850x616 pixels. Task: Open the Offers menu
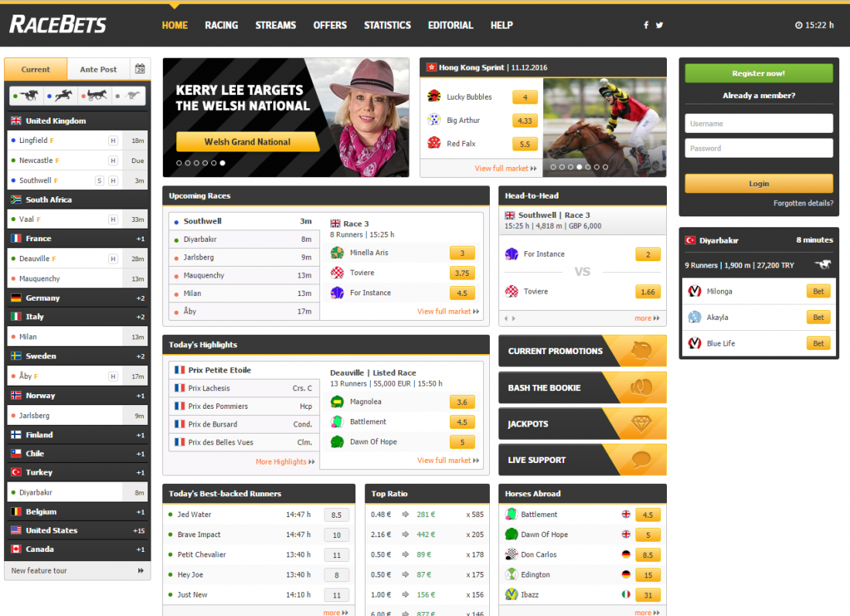(x=330, y=25)
